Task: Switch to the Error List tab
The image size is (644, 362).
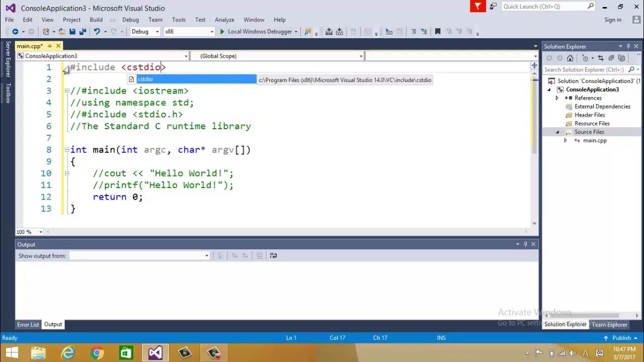Action: (28, 324)
